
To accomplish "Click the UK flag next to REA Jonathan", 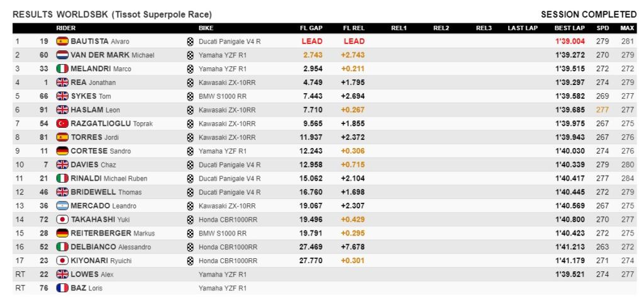I will 62,82.
